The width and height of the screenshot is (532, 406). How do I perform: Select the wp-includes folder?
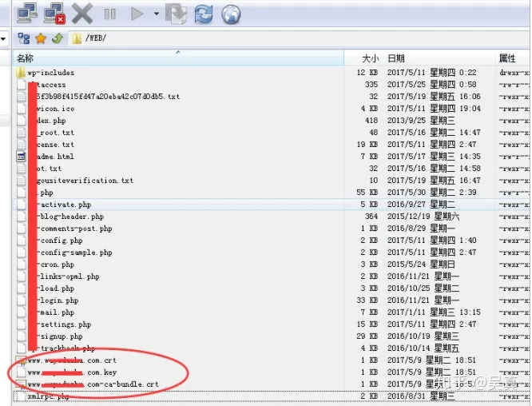[x=50, y=73]
